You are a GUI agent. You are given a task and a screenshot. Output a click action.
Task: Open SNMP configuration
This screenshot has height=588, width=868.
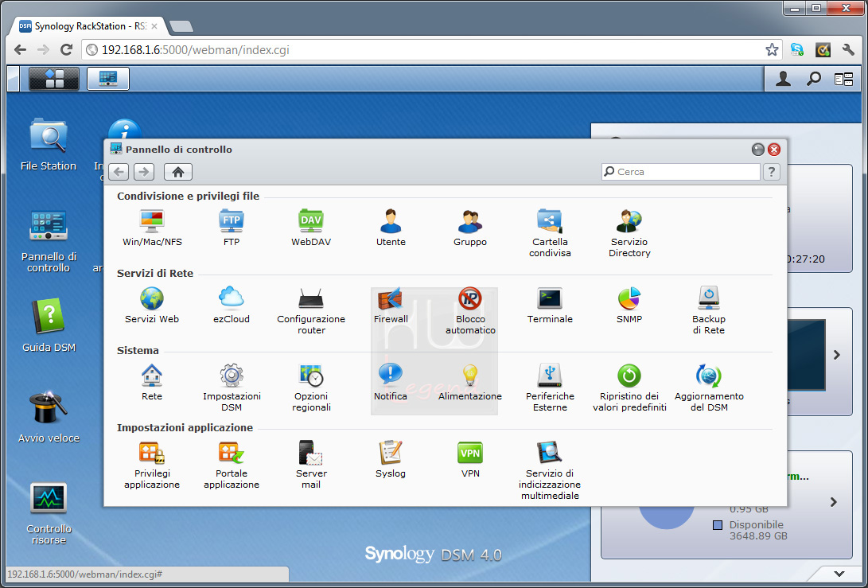[x=629, y=305]
